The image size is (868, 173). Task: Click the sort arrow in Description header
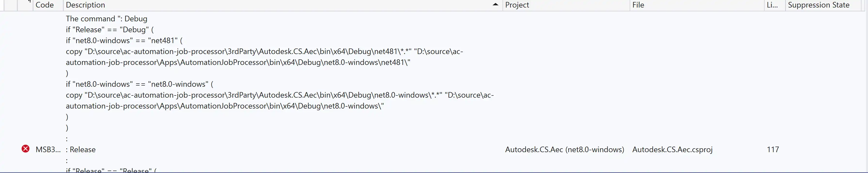tap(495, 5)
